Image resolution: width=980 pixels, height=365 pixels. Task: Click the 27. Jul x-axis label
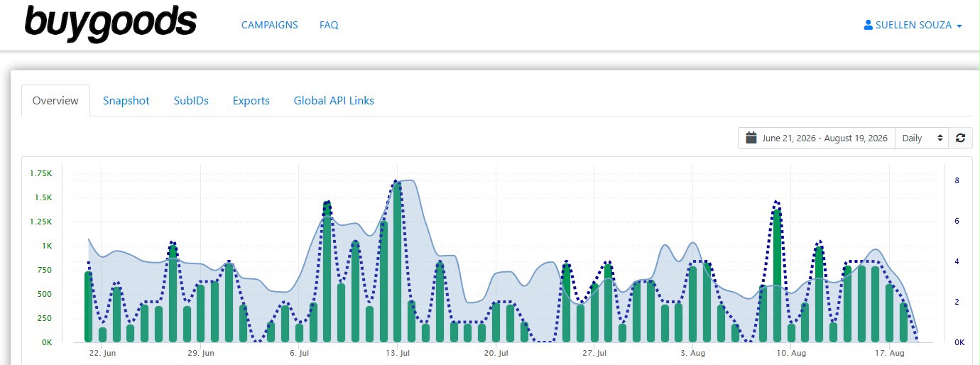click(594, 353)
